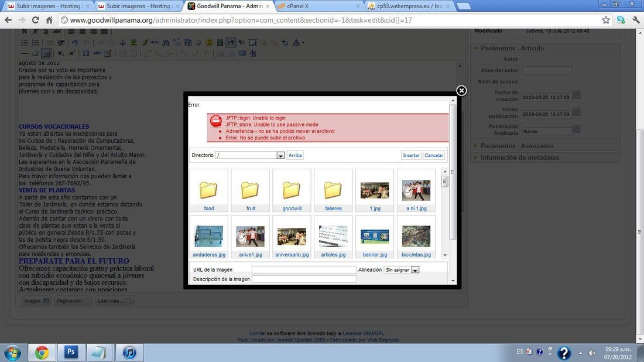Click the Windows Start button

coord(12,353)
